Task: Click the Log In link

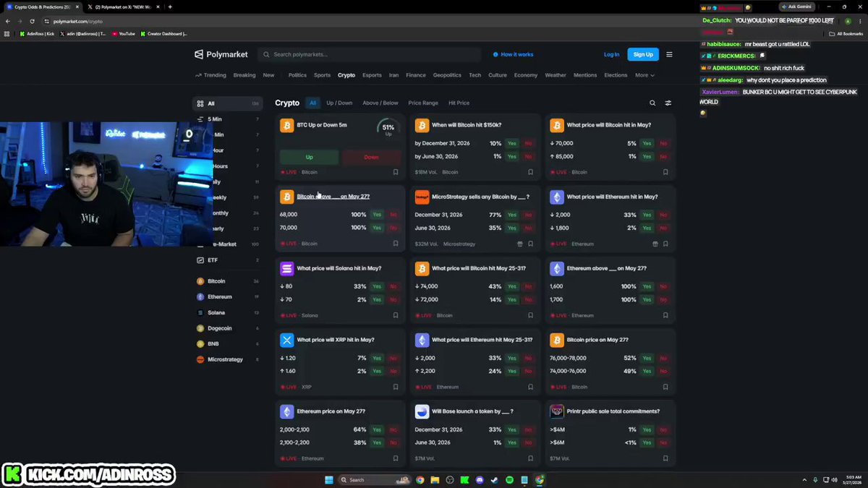Action: (611, 54)
